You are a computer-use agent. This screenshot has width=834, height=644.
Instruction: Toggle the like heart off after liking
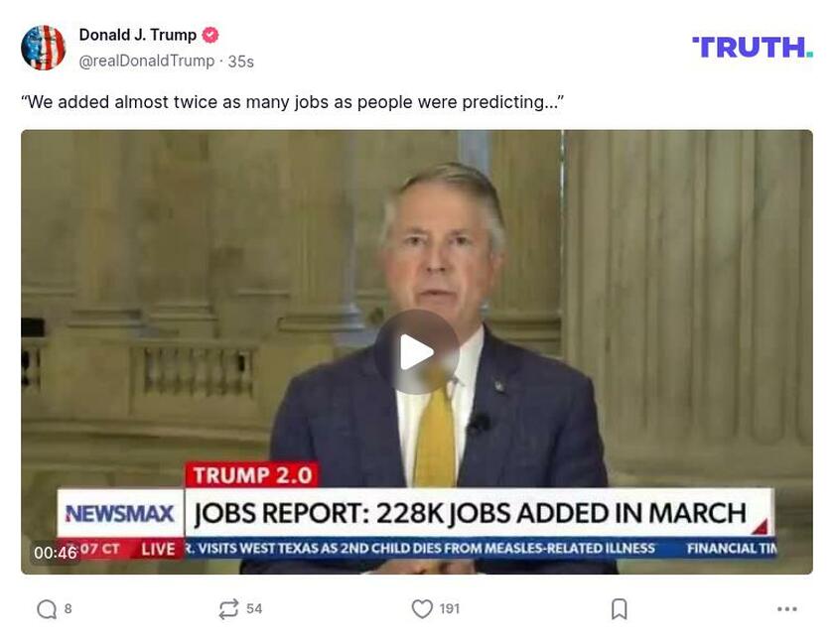pyautogui.click(x=423, y=610)
